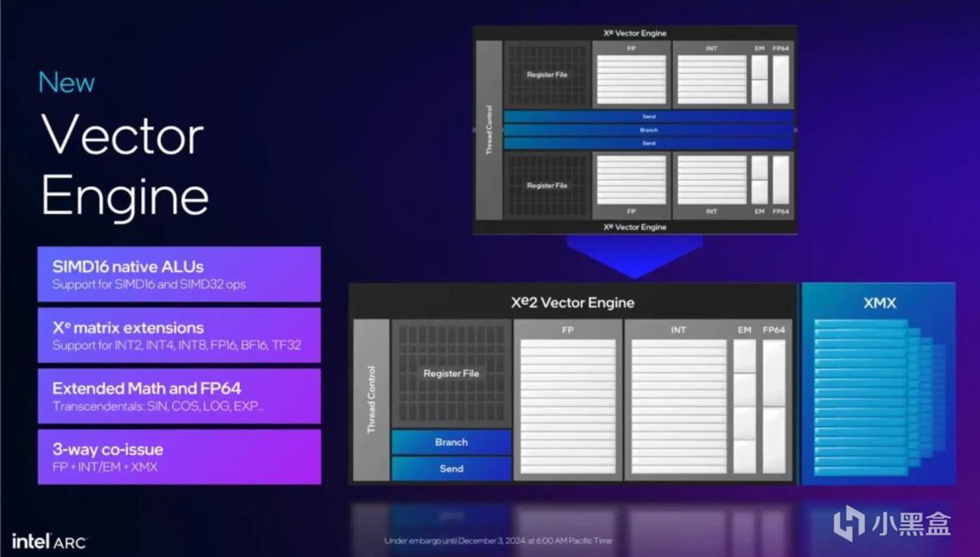Click upper EM column in small Xe diagram
The width and height of the screenshot is (980, 557).
tap(759, 74)
